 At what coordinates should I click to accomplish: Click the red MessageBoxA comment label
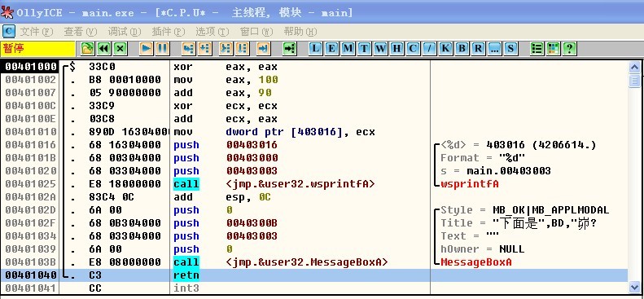[476, 262]
